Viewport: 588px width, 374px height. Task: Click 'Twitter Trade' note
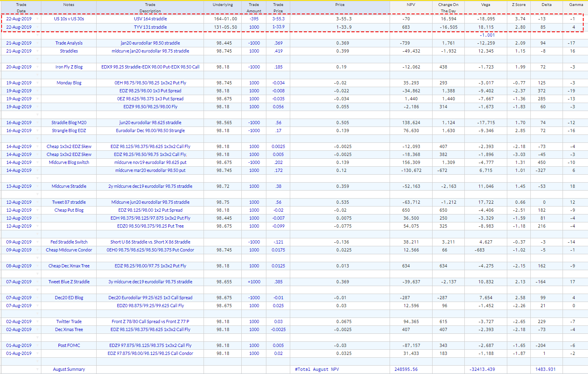[69, 321]
